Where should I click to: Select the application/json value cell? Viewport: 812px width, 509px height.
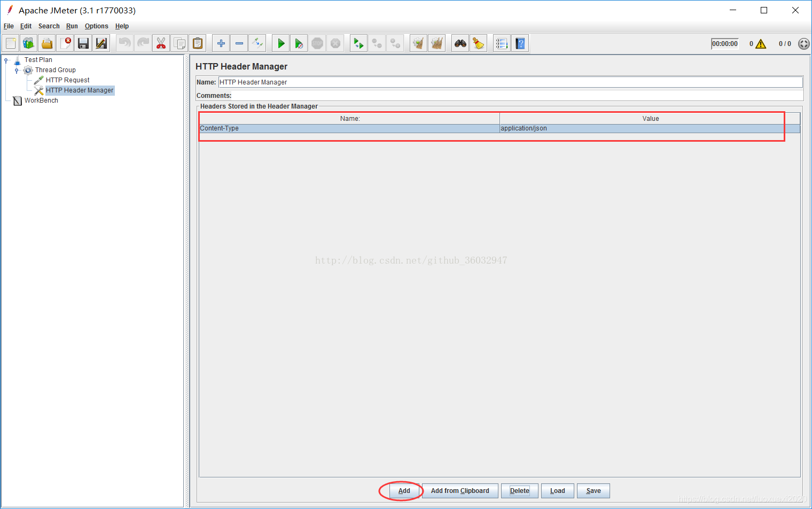point(650,128)
